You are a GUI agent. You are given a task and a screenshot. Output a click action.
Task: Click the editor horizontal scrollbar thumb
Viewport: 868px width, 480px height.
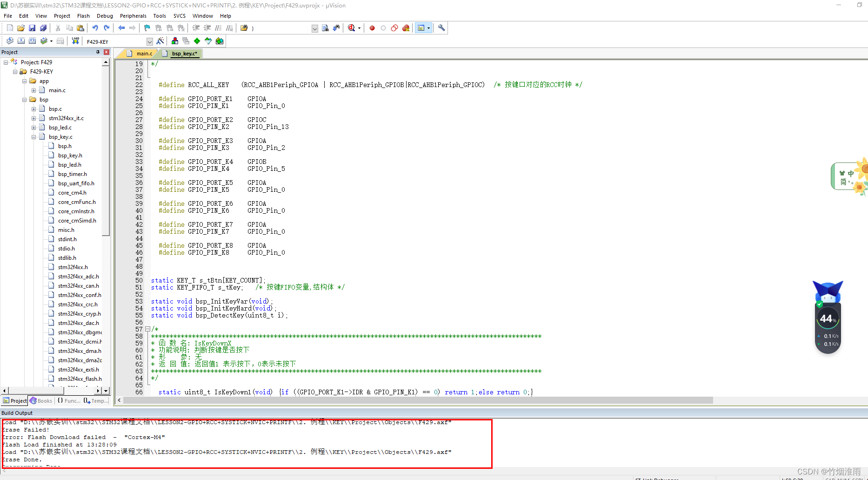coord(418,400)
